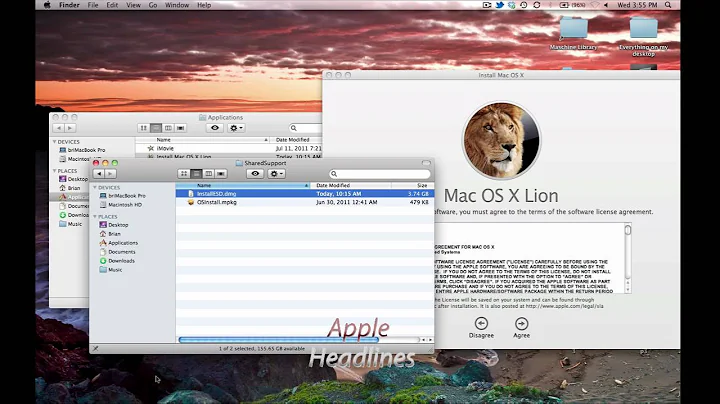The image size is (720, 404).
Task: Click the Time Machine menu bar icon
Action: 524,5
